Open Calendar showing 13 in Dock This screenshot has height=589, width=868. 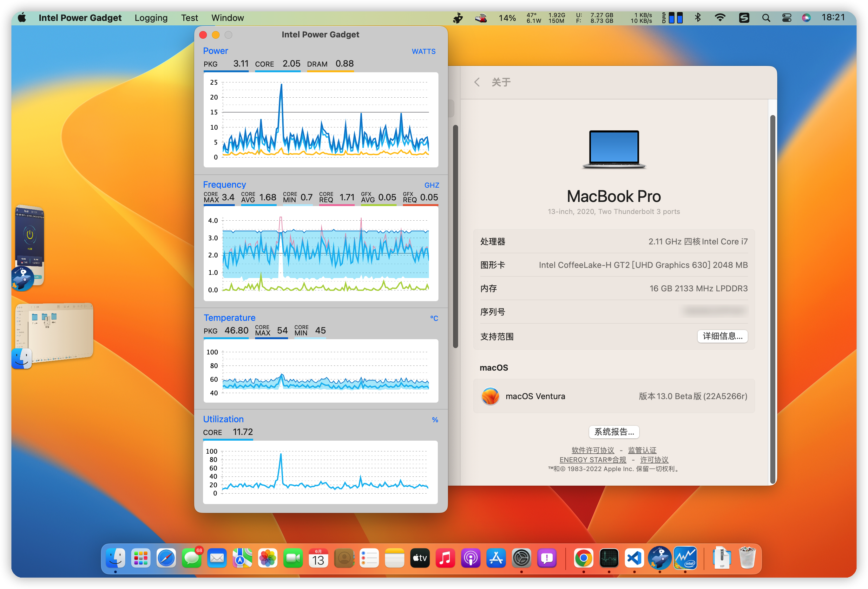pyautogui.click(x=318, y=558)
